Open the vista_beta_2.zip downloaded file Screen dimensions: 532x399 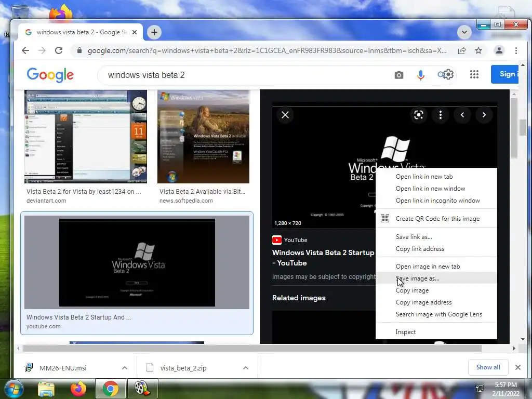pos(183,368)
